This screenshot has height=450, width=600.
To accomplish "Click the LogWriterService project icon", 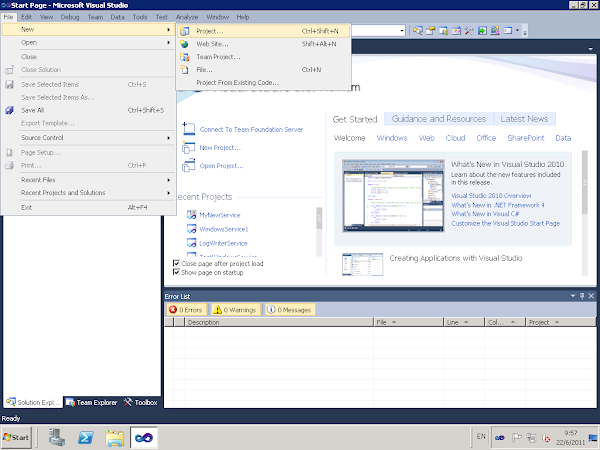I will pyautogui.click(x=191, y=243).
